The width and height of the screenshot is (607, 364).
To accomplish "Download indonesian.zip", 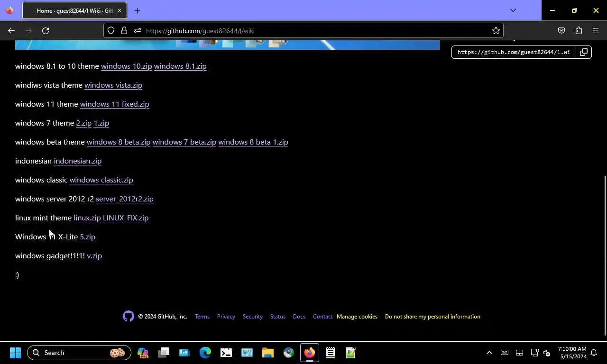I will [x=77, y=161].
